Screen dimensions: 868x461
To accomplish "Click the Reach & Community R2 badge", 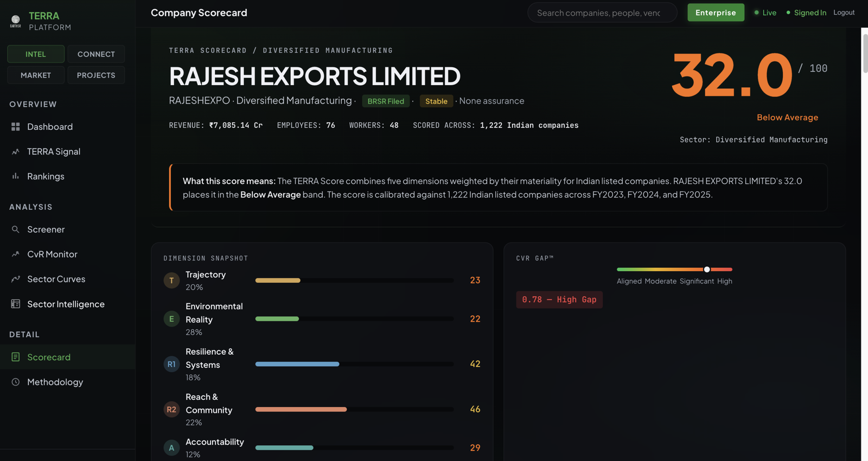I will [x=171, y=409].
